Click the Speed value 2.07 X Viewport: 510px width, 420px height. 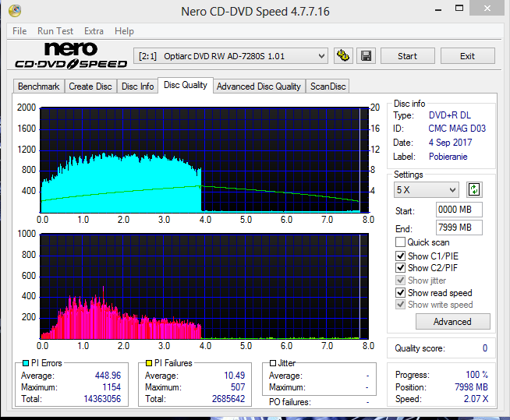[x=476, y=399]
